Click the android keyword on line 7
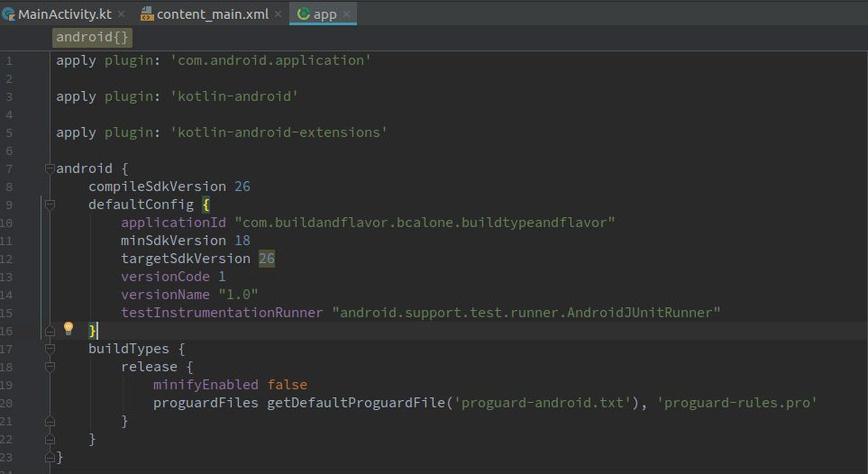This screenshot has height=474, width=868. tap(84, 168)
